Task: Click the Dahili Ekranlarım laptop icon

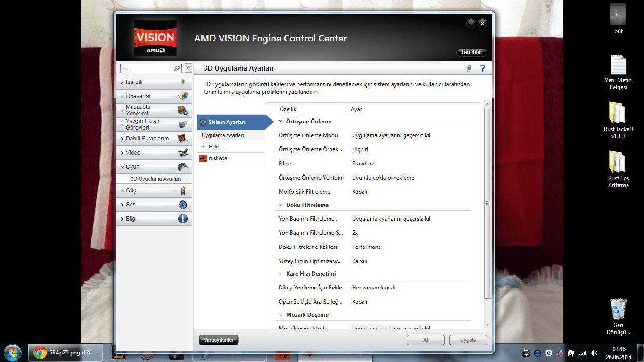Action: tap(183, 139)
